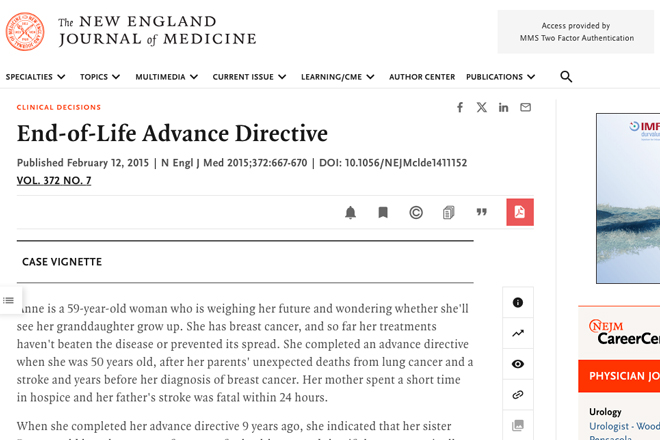
Task: Click the Published February 12, 2015 text
Action: pyautogui.click(x=83, y=163)
